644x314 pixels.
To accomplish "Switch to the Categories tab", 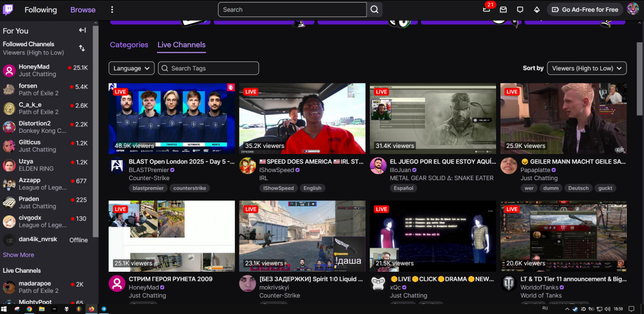I will pos(129,45).
